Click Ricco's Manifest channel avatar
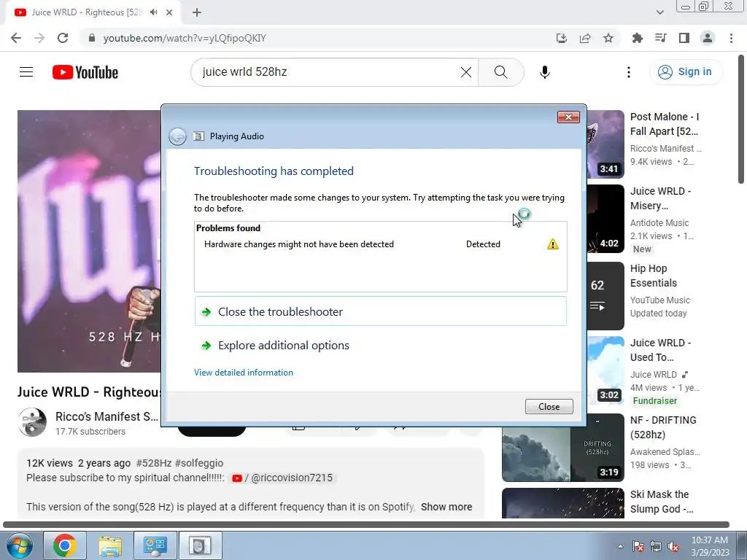This screenshot has height=560, width=747. click(32, 422)
